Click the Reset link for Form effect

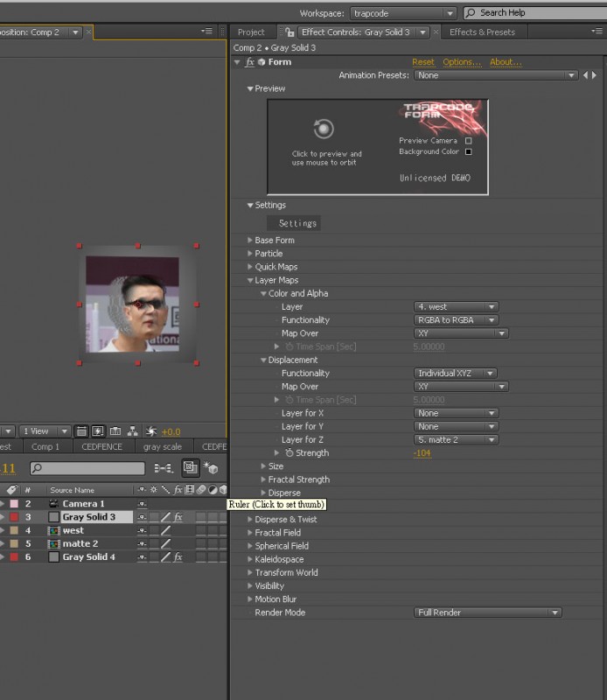422,62
